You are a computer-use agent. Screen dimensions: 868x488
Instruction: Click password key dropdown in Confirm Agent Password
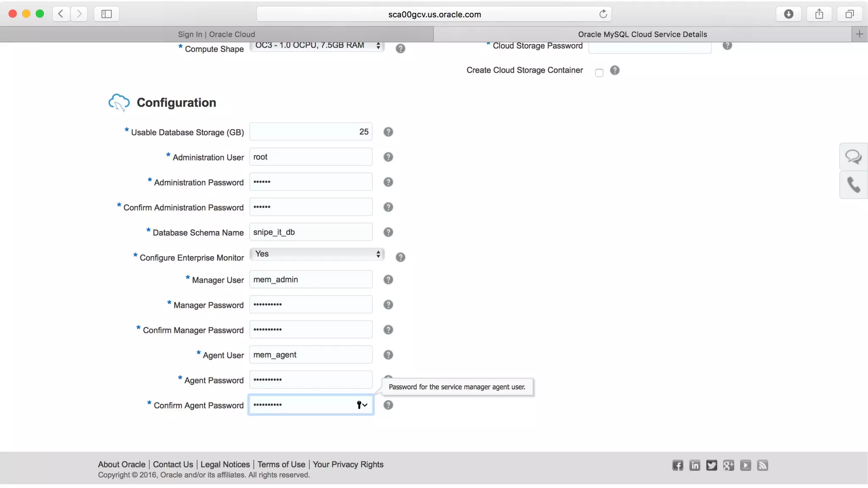coord(362,405)
